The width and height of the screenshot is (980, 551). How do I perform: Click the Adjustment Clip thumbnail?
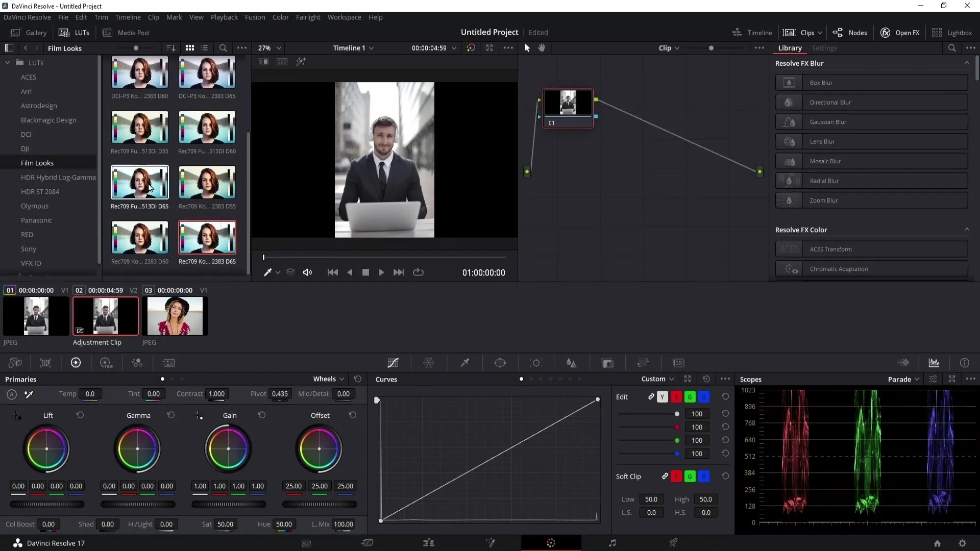point(105,315)
